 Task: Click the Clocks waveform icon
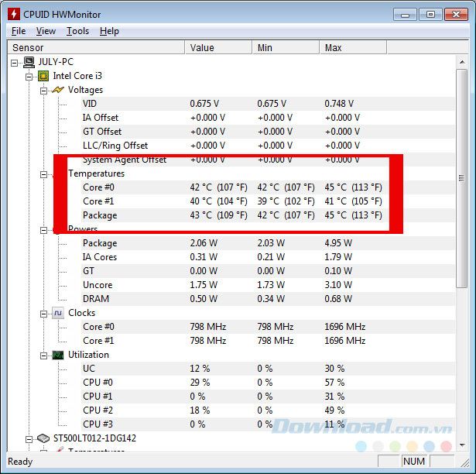click(58, 313)
